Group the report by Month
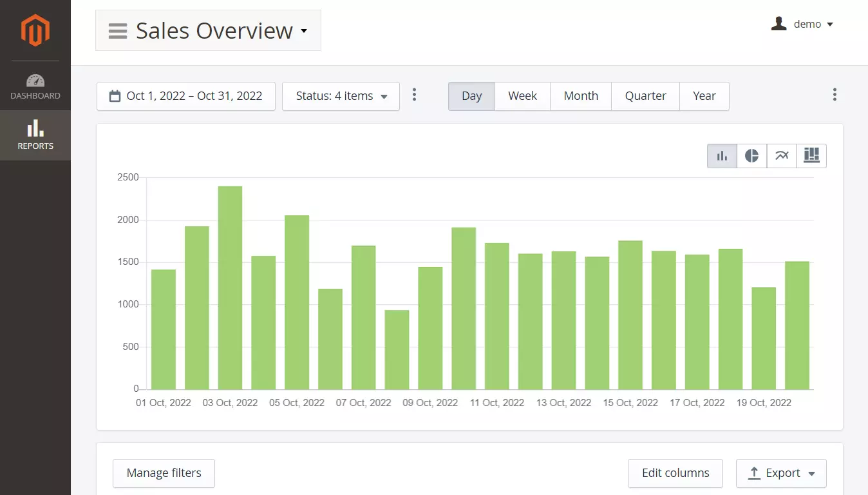This screenshot has height=495, width=868. coord(581,96)
